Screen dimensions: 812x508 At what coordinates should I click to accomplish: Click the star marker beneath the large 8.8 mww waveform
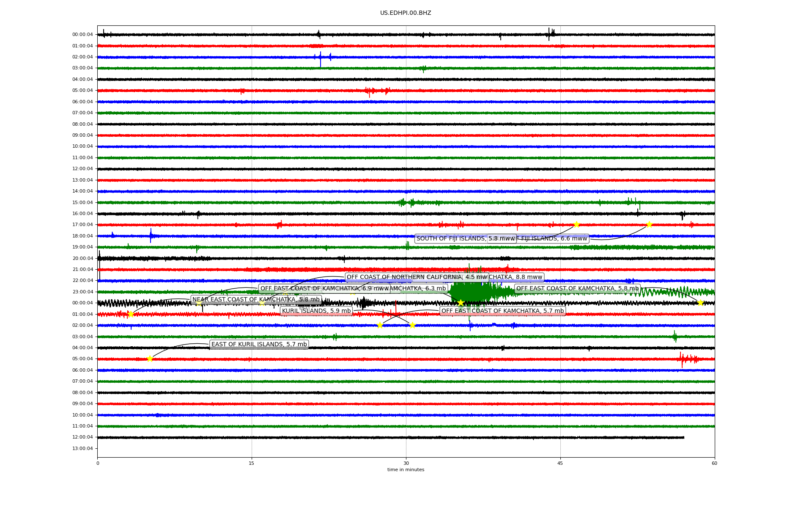tap(461, 303)
